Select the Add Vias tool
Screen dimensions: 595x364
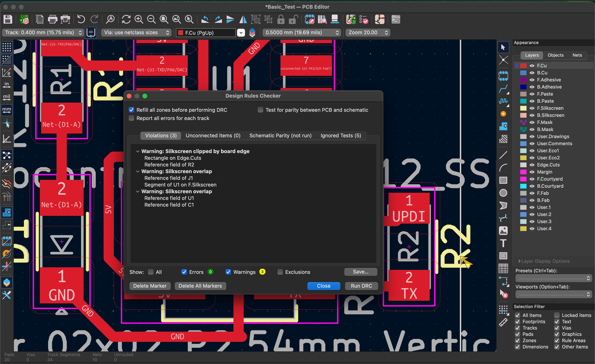tap(503, 114)
